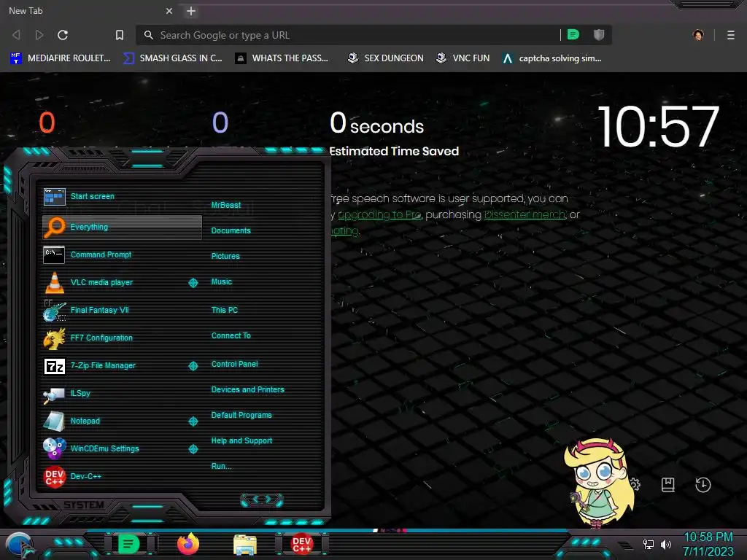Click the bookmark icon in toolbar
The height and width of the screenshot is (560, 747).
point(120,35)
